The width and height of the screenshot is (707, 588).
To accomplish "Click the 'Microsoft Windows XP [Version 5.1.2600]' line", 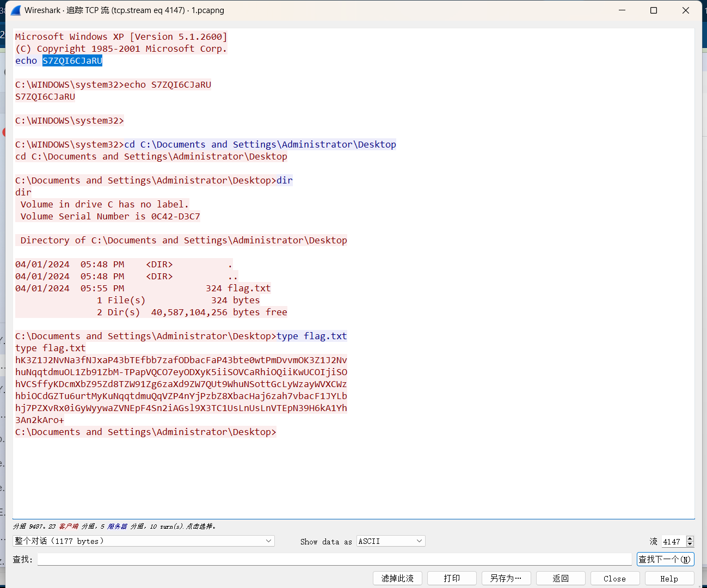I will [x=121, y=36].
